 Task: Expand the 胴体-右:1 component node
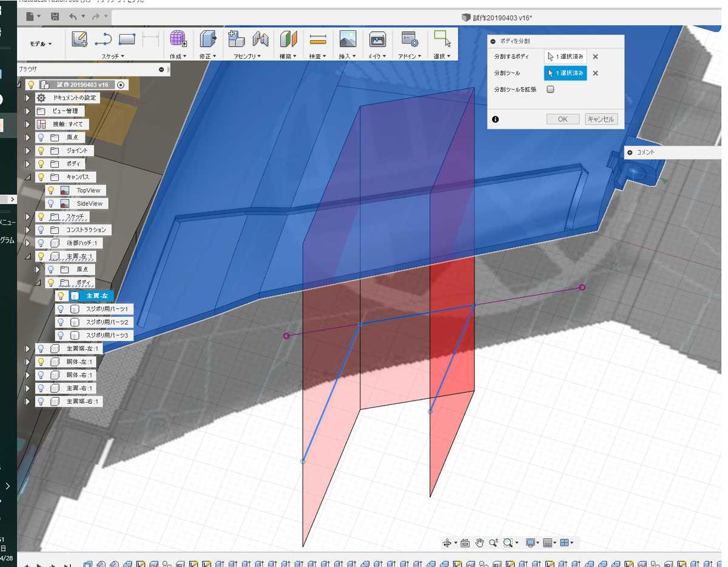pyautogui.click(x=27, y=375)
